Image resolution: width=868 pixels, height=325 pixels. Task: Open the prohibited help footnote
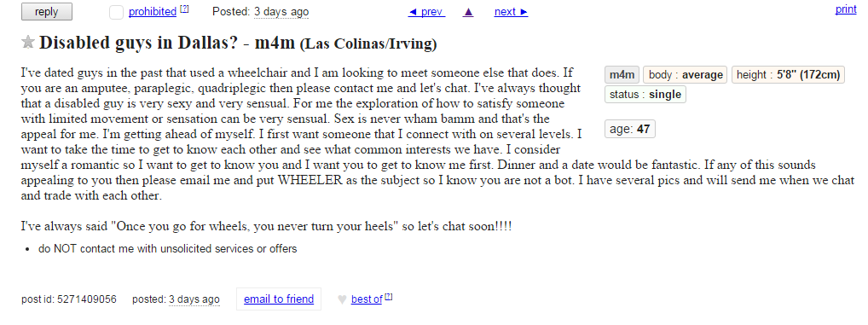184,9
